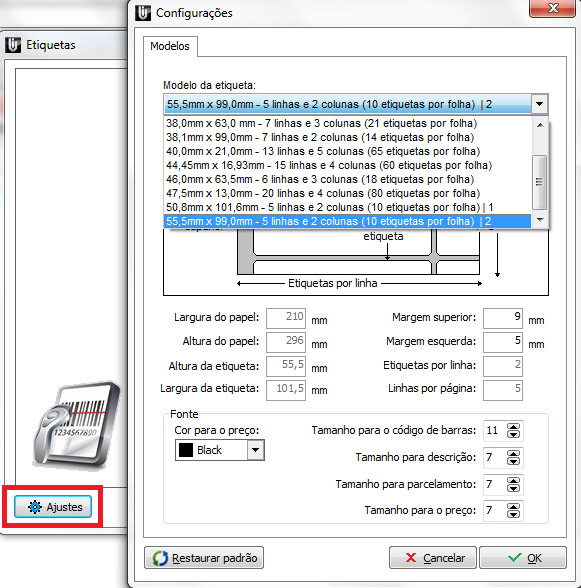Image resolution: width=581 pixels, height=588 pixels.
Task: Expand Modelo da etiqueta dropdown arrow
Action: point(539,104)
